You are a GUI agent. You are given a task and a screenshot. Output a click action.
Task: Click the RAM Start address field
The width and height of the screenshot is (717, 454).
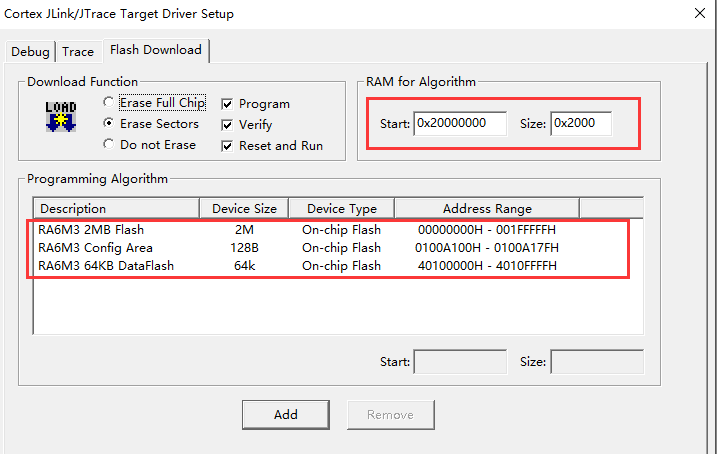[x=459, y=123]
